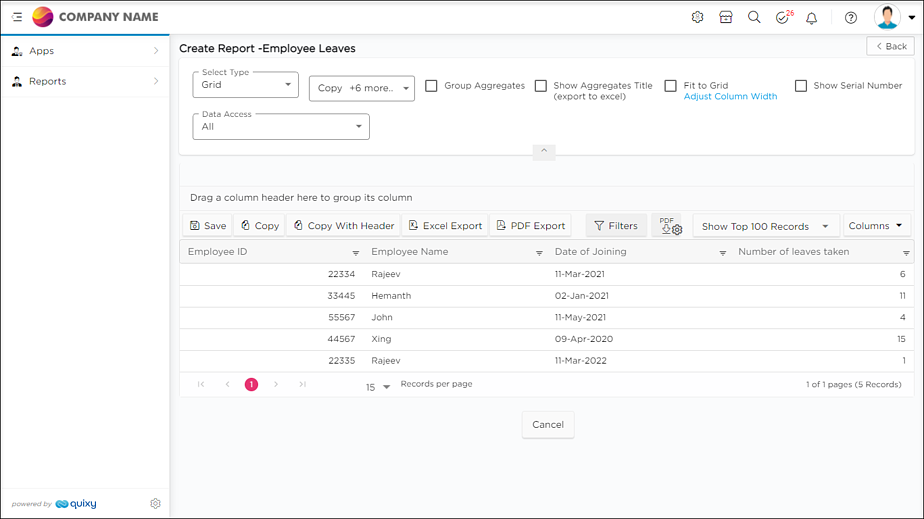The height and width of the screenshot is (519, 924).
Task: Click the Employee ID column filter icon
Action: 356,253
